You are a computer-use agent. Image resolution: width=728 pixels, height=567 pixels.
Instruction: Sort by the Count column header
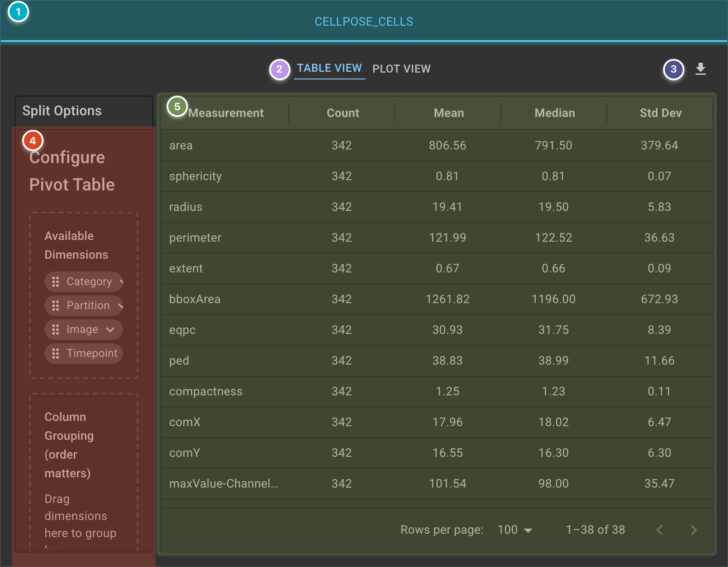tap(343, 113)
